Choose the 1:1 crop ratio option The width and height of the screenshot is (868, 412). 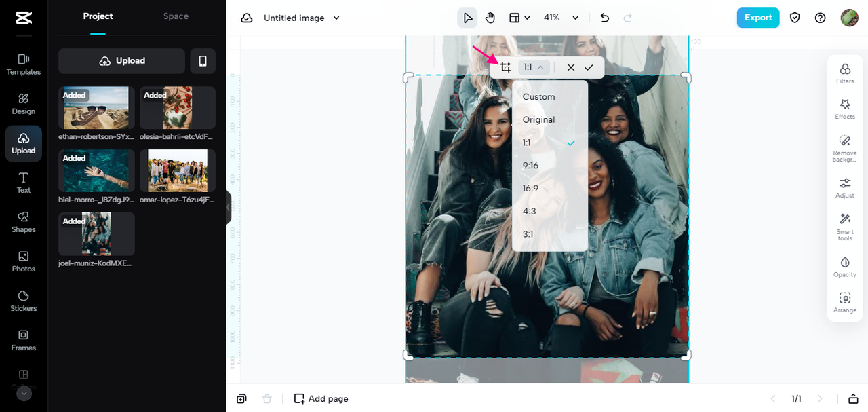point(550,143)
